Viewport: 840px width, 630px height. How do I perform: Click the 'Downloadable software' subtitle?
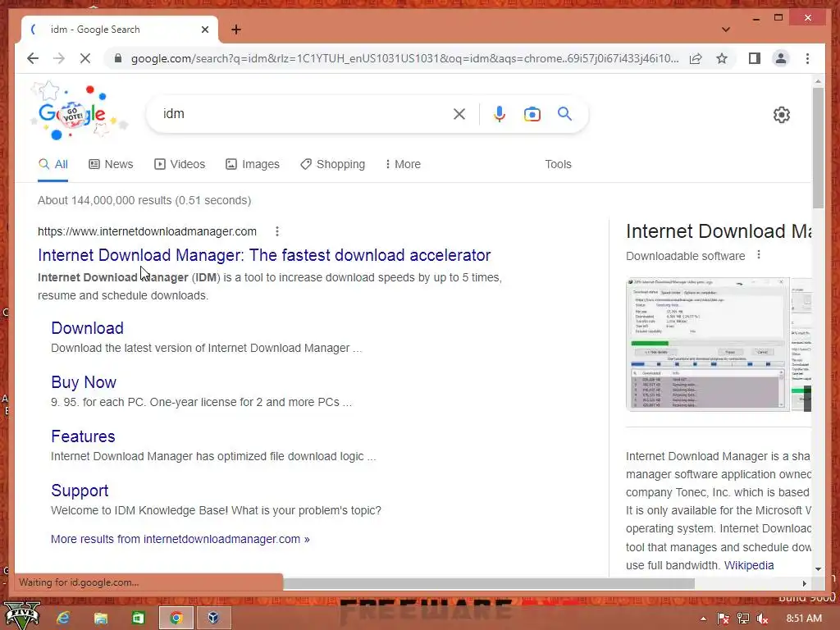click(685, 256)
